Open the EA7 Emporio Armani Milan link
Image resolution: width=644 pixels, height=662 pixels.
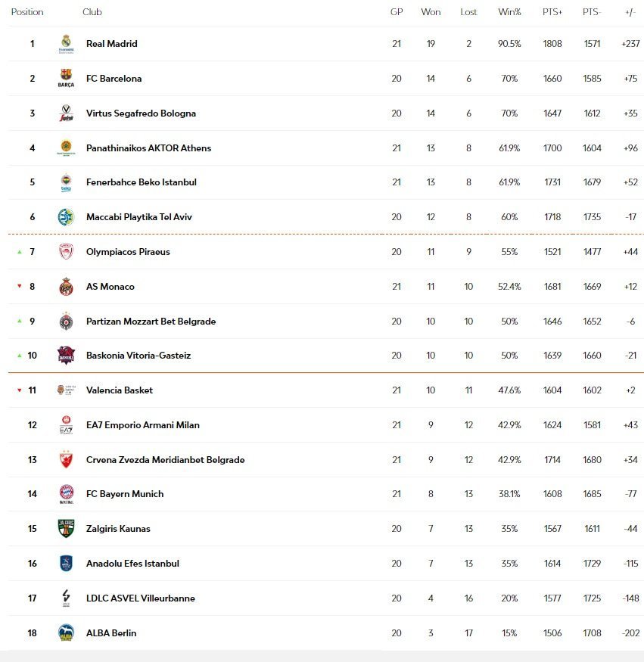143,425
